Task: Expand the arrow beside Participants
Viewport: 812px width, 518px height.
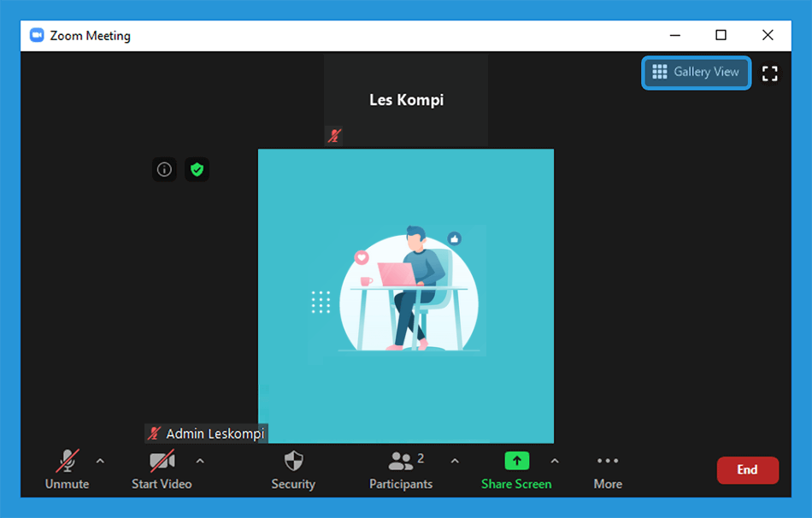Action: (455, 461)
